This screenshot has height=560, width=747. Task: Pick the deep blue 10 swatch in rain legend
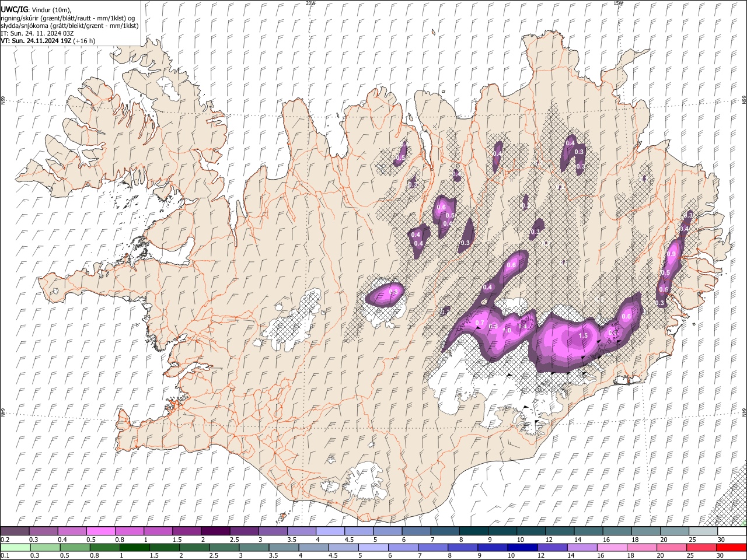(x=522, y=547)
